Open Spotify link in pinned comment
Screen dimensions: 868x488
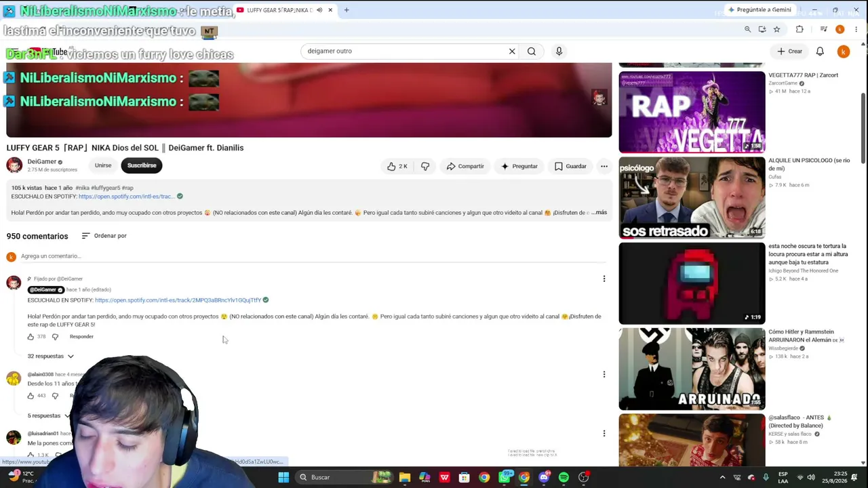point(178,300)
